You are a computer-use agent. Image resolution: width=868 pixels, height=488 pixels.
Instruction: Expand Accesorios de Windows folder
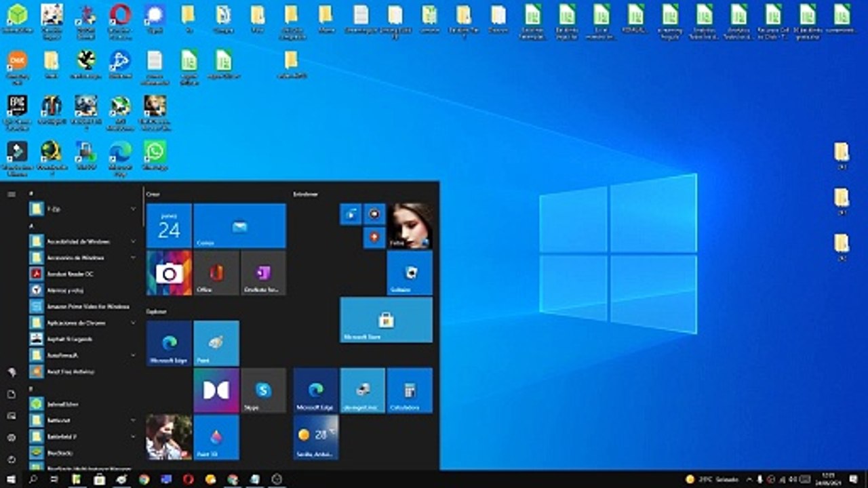(x=84, y=258)
